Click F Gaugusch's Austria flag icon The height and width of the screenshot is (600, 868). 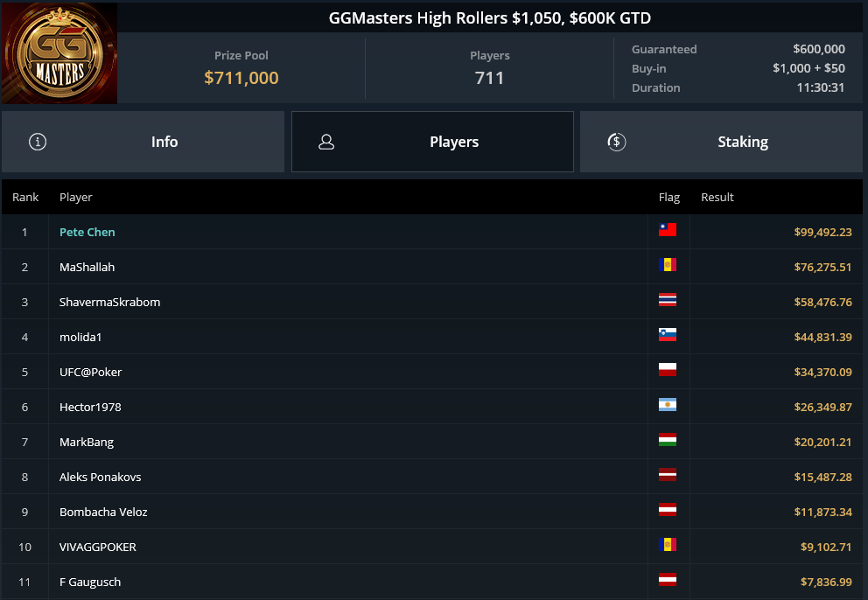tap(668, 580)
